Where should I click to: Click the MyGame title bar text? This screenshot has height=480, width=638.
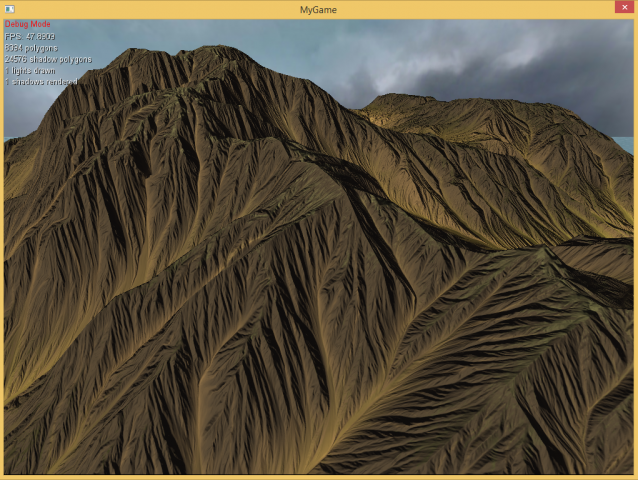[318, 9]
